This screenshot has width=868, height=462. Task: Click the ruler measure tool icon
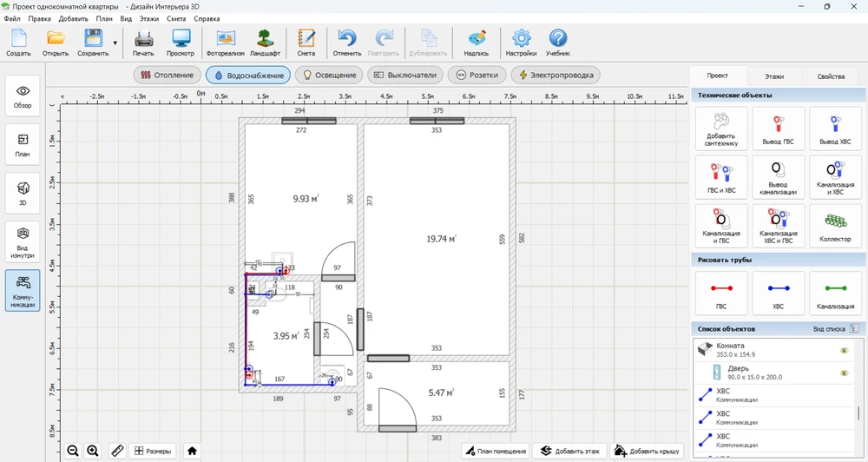[x=117, y=451]
